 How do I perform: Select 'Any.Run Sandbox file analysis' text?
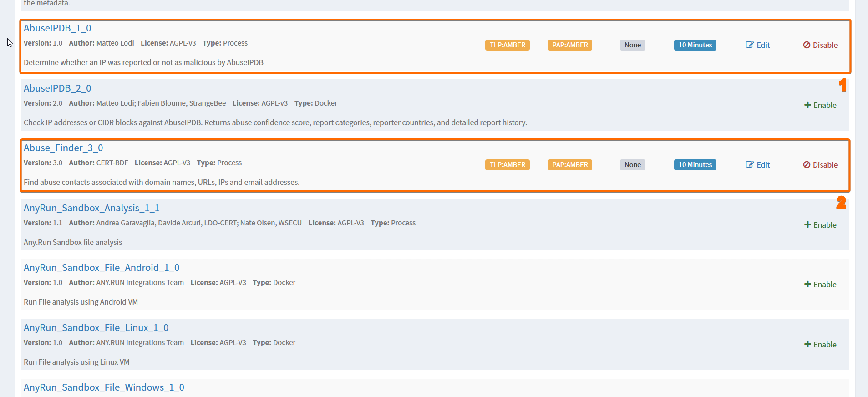click(73, 242)
